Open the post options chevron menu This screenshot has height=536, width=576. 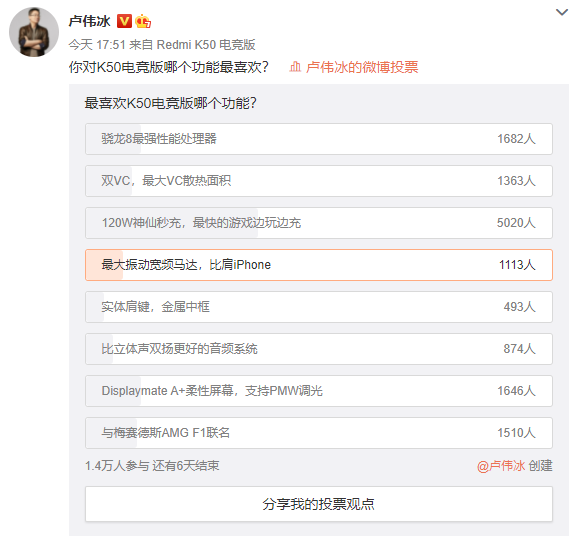pyautogui.click(x=562, y=12)
